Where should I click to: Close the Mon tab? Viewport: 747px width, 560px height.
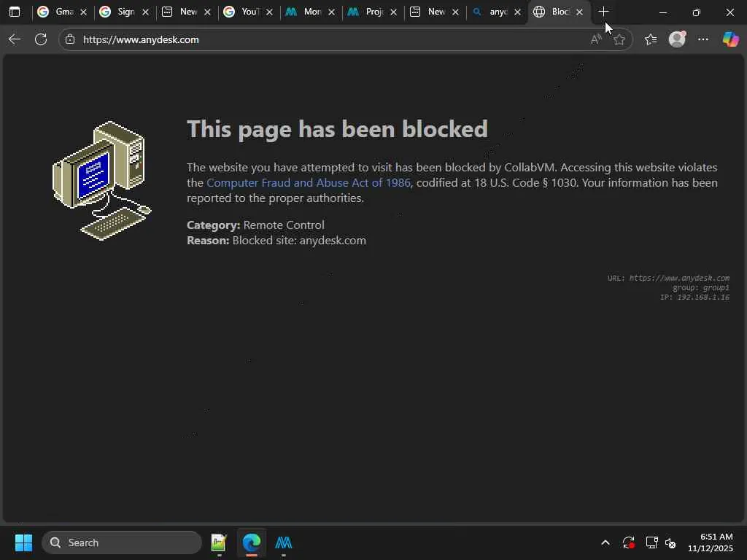pyautogui.click(x=332, y=12)
